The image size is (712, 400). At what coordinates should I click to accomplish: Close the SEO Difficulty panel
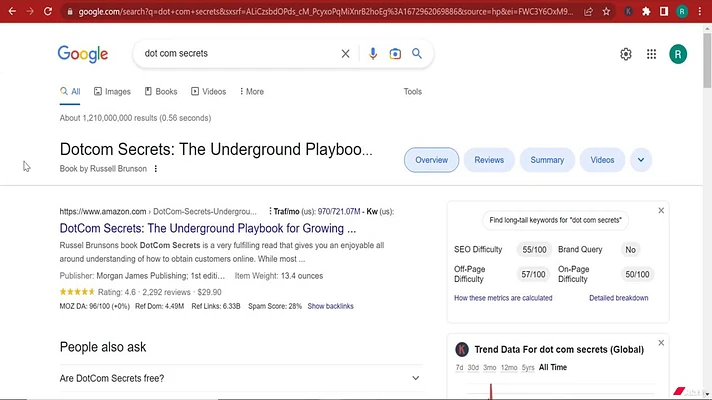coord(661,211)
